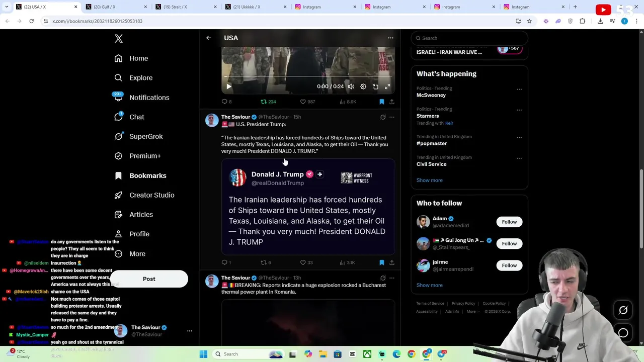Open more options for Starmers trend

click(x=519, y=110)
